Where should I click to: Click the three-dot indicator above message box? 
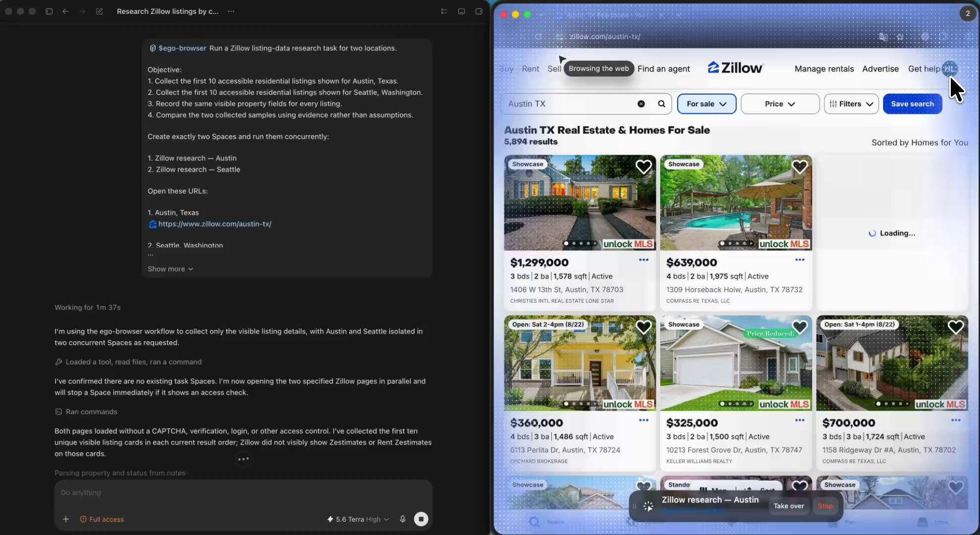(x=244, y=459)
